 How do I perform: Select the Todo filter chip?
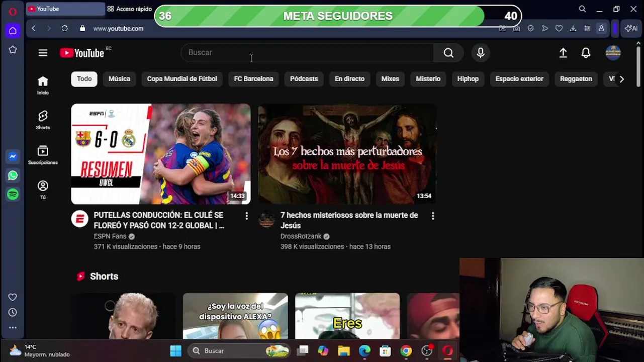[84, 79]
